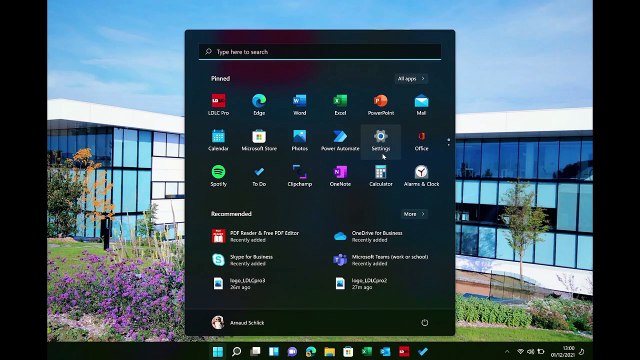Open the Calendar app
This screenshot has height=360, width=640.
coord(218,140)
